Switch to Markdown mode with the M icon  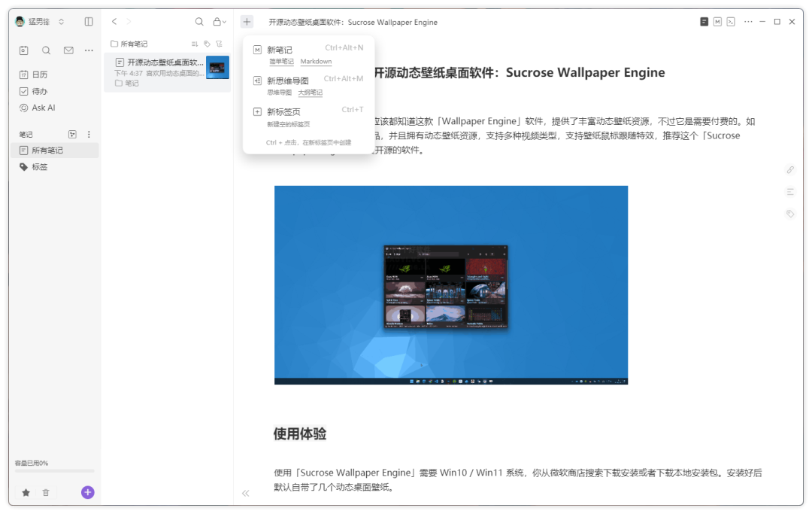pos(717,22)
